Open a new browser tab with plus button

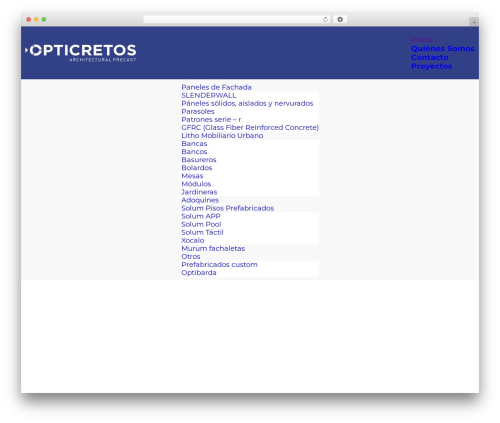474,22
